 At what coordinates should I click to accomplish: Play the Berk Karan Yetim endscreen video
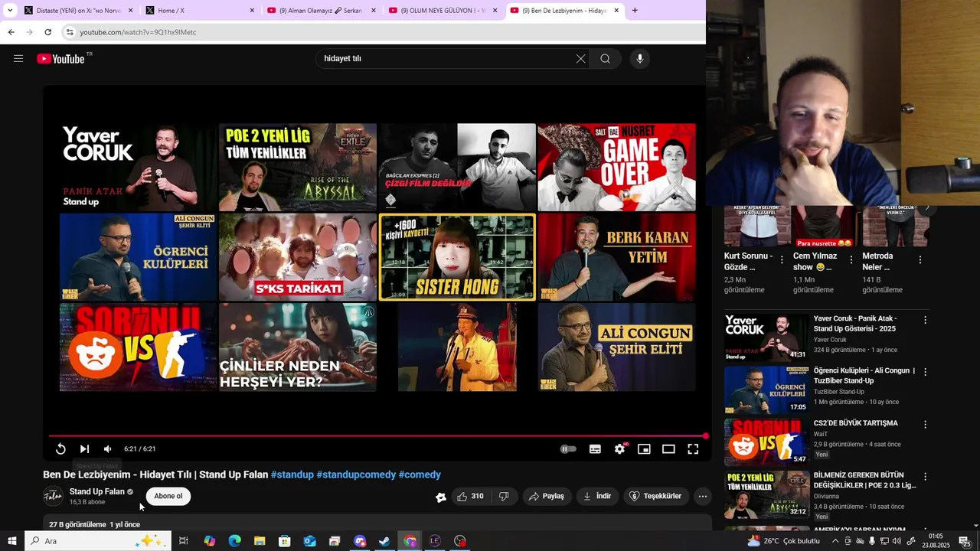(x=616, y=257)
